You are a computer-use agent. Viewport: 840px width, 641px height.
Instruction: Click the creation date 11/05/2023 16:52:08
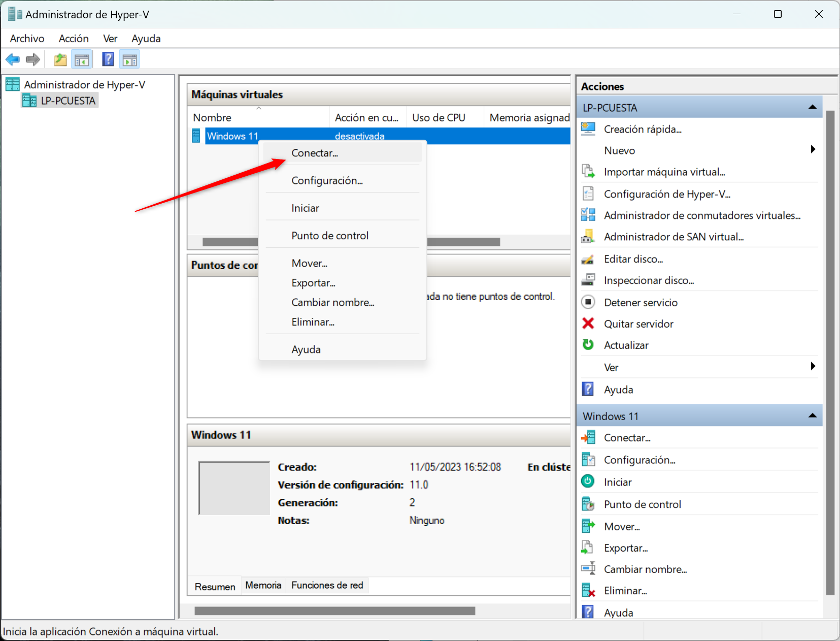pos(455,467)
